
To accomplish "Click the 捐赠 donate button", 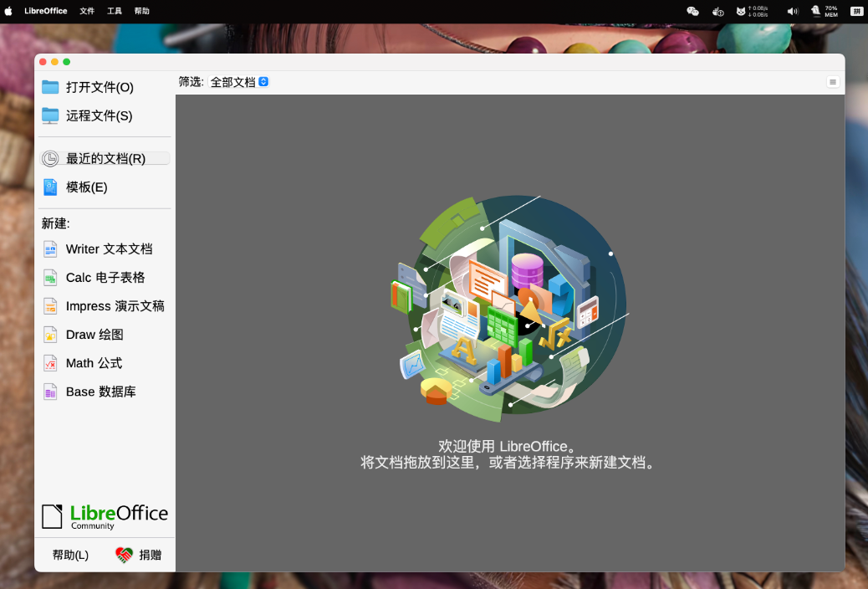I will [139, 555].
